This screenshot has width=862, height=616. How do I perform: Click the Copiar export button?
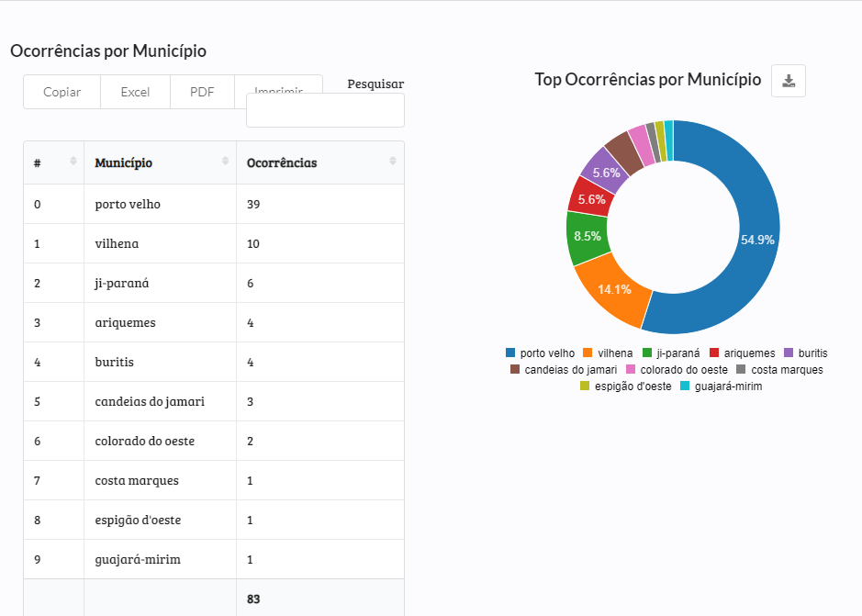[62, 92]
